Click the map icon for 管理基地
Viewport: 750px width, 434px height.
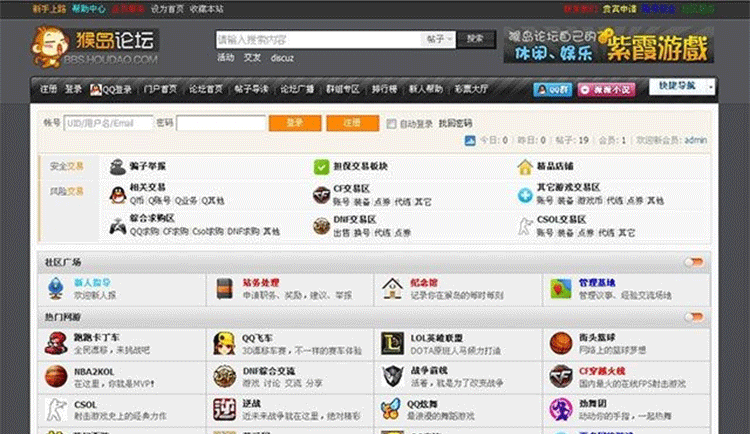coord(561,289)
